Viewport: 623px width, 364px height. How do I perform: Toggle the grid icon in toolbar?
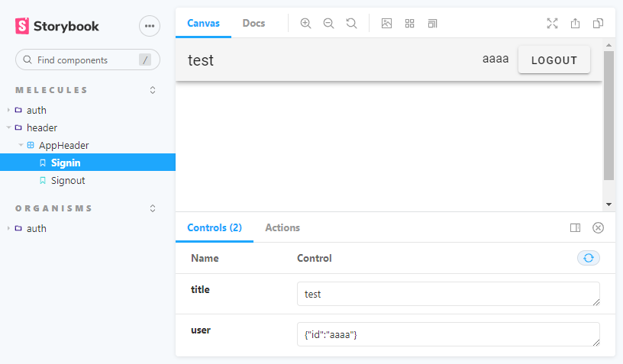coord(410,24)
